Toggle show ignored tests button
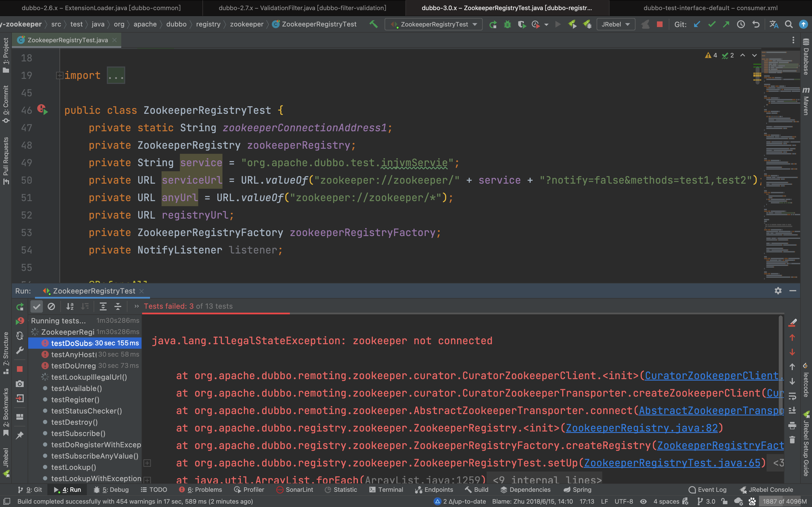 coord(51,306)
